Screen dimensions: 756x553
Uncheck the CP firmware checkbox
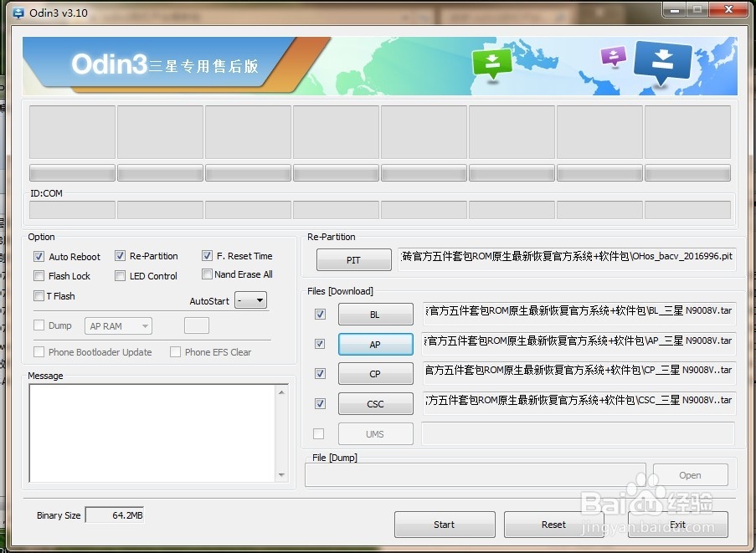pos(320,373)
